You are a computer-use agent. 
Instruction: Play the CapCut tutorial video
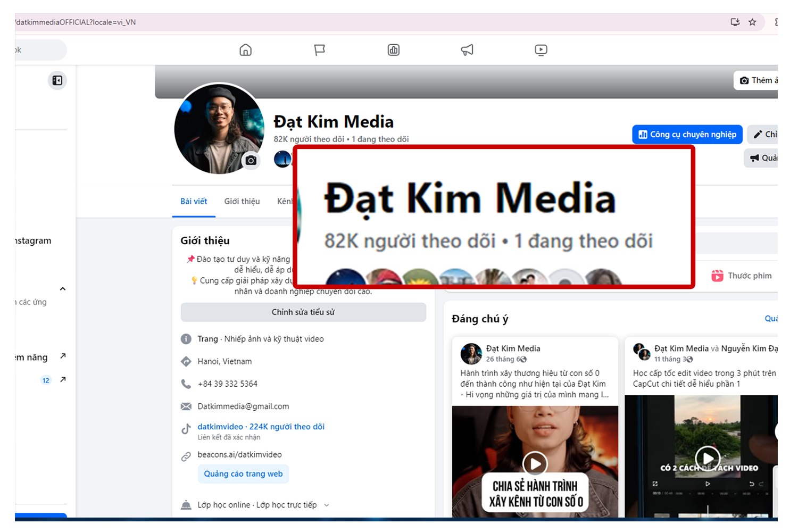click(708, 458)
